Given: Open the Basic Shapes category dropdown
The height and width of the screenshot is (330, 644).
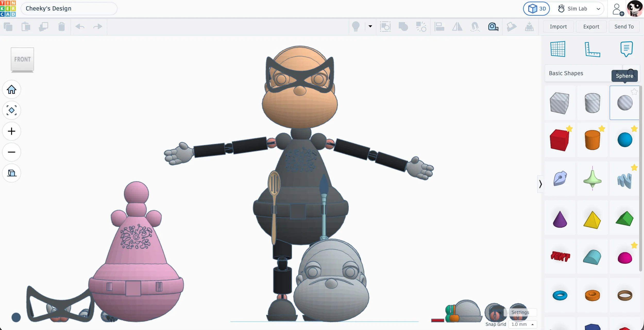Looking at the screenshot, I should point(583,73).
